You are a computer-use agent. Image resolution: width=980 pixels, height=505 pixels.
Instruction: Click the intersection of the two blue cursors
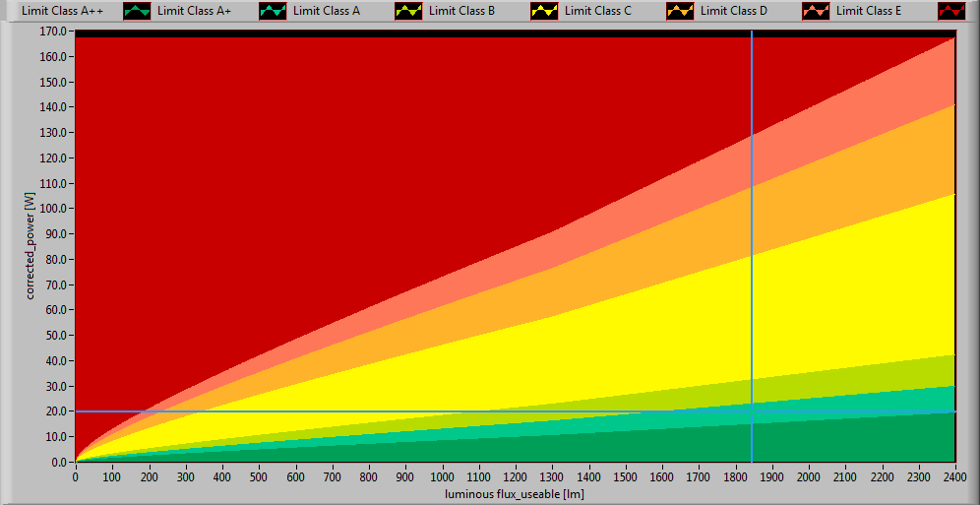pyautogui.click(x=752, y=411)
